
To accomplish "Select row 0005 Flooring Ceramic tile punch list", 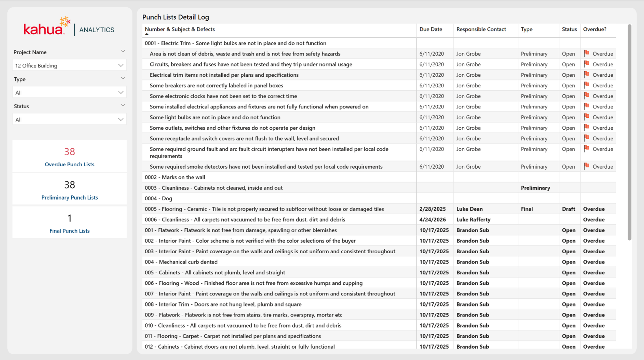I will (x=379, y=209).
